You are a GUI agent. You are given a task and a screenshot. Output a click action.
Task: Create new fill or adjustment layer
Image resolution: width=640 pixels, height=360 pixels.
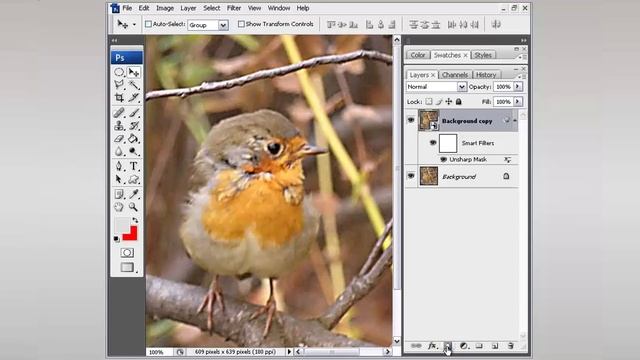point(464,346)
